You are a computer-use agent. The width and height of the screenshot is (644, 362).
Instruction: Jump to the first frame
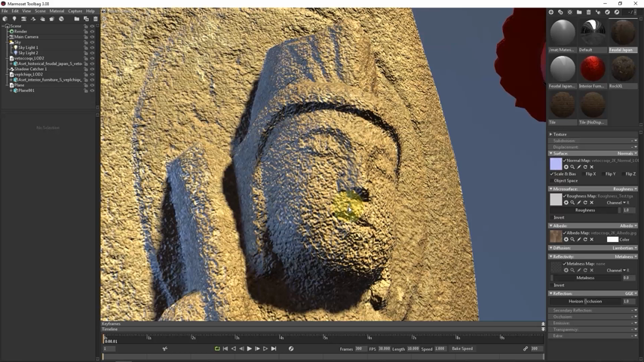point(225,349)
